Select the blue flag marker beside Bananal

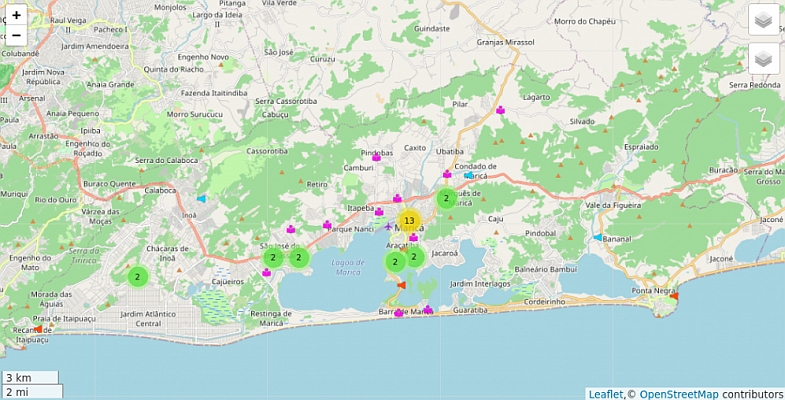597,238
